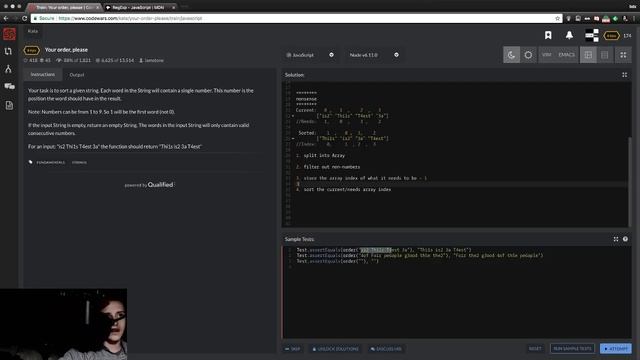Open the Sample Tests help icon
Screen dimensions: 640x360
pos(625,239)
